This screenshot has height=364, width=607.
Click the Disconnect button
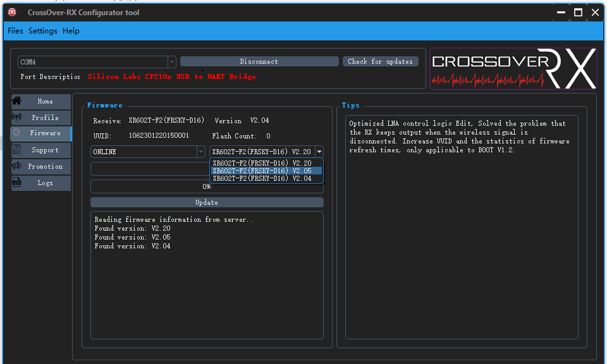(x=259, y=61)
